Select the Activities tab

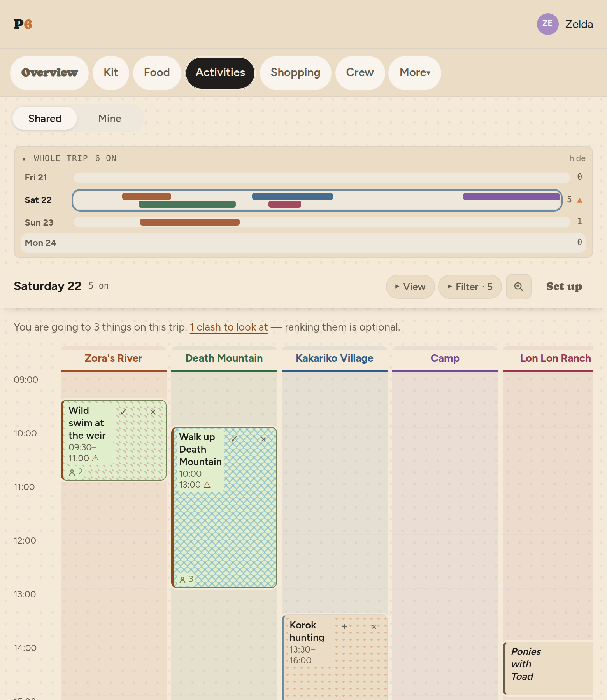coord(220,73)
